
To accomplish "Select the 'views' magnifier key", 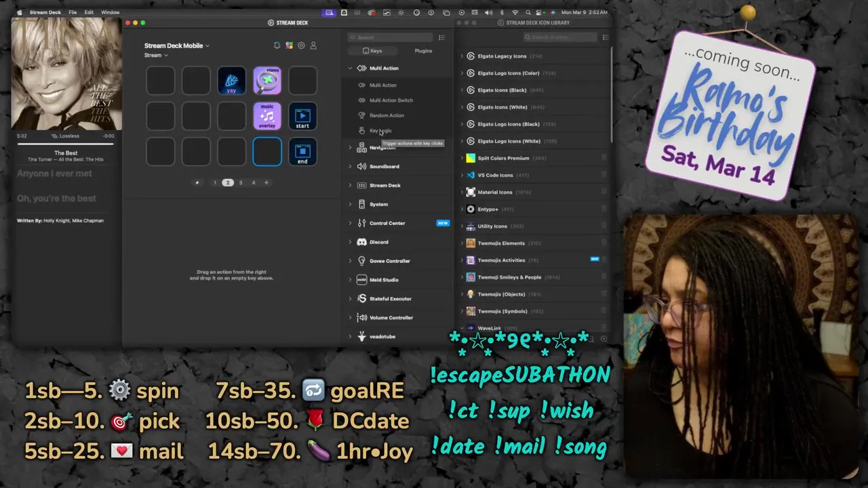I will pyautogui.click(x=267, y=81).
